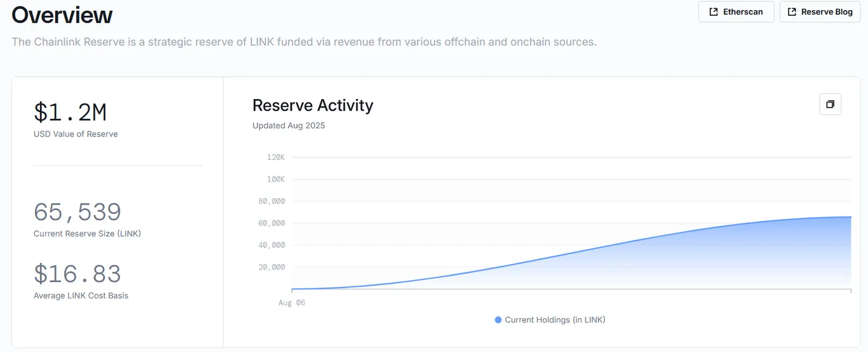The image size is (868, 353).
Task: Select the 65,539 reserve size figure
Action: 77,212
